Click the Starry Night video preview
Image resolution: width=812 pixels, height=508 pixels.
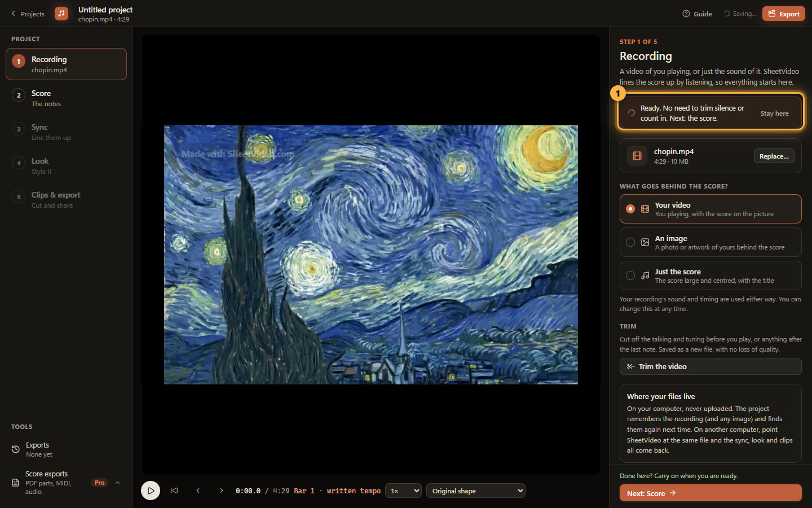click(371, 255)
